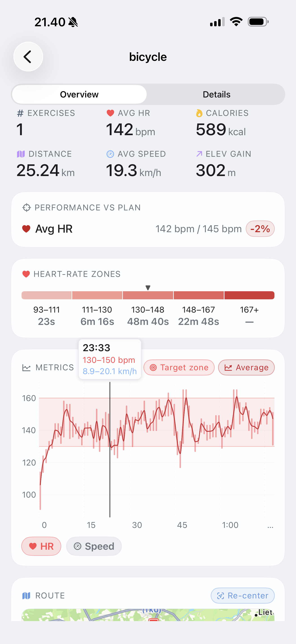Tap the 130–148 zone bar segment
Screen dimensions: 296x644
[148, 295]
